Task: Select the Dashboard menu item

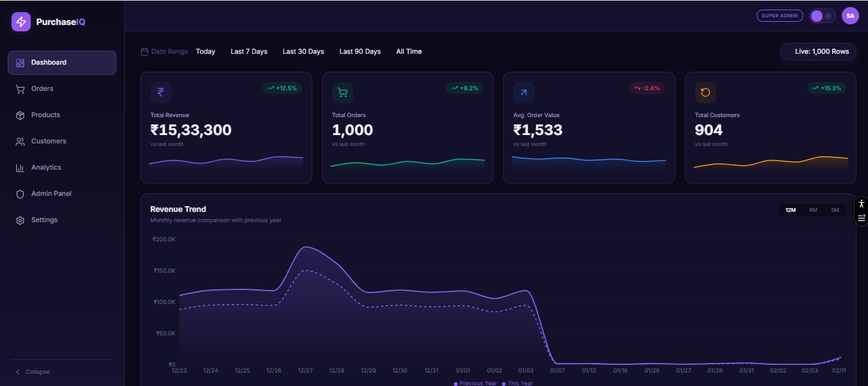Action: 62,63
